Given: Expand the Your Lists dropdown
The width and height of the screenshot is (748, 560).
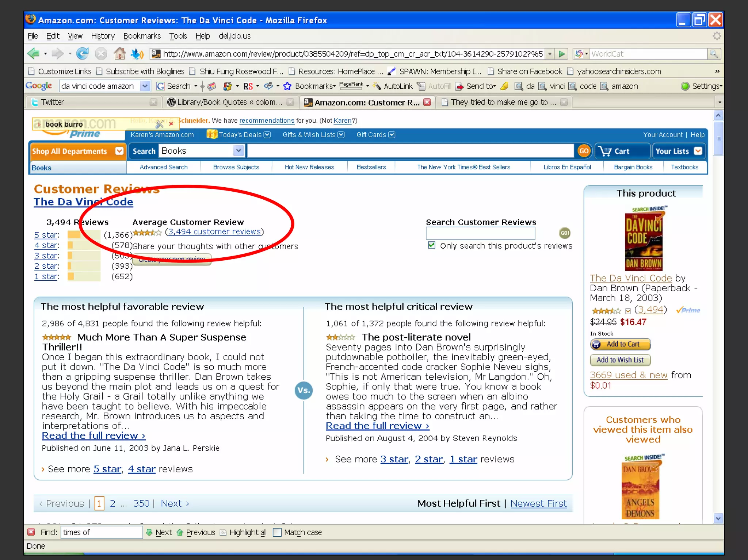Looking at the screenshot, I should 698,151.
